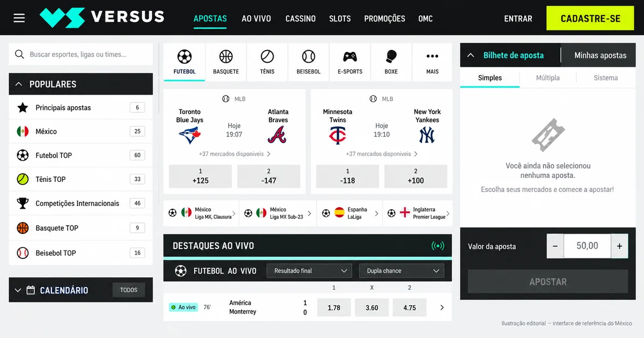
Task: Switch to the Múltipla tab
Action: coord(548,78)
